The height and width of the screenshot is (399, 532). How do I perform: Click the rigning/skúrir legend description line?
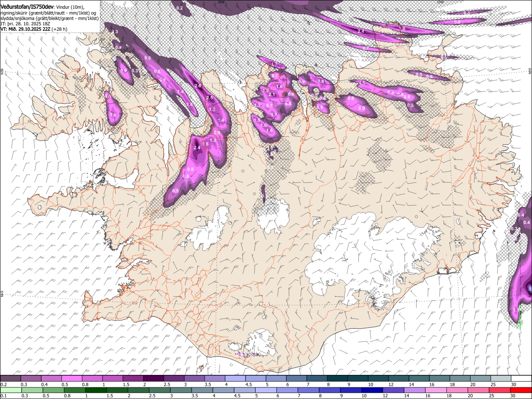[x=49, y=12]
